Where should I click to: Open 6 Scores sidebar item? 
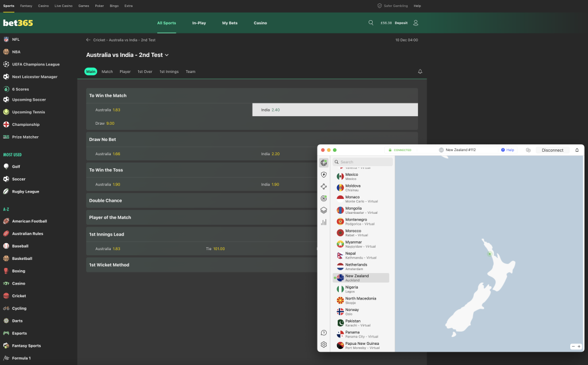[x=20, y=89]
